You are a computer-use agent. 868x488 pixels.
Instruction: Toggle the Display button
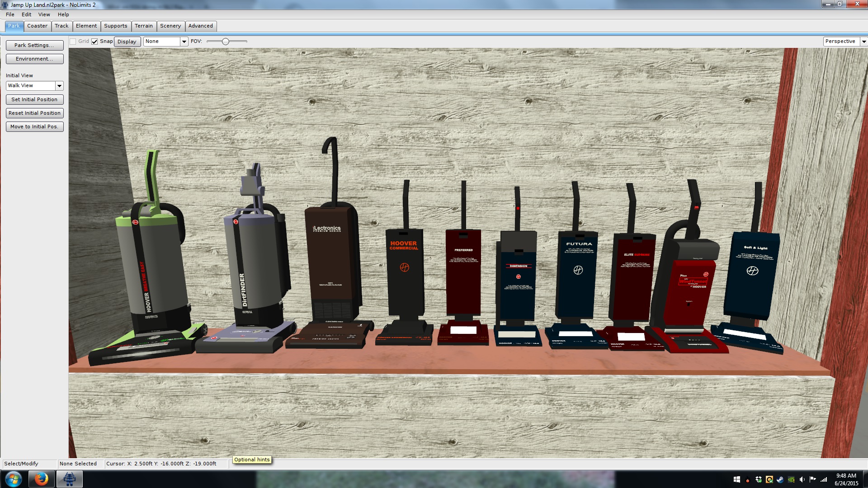point(127,42)
